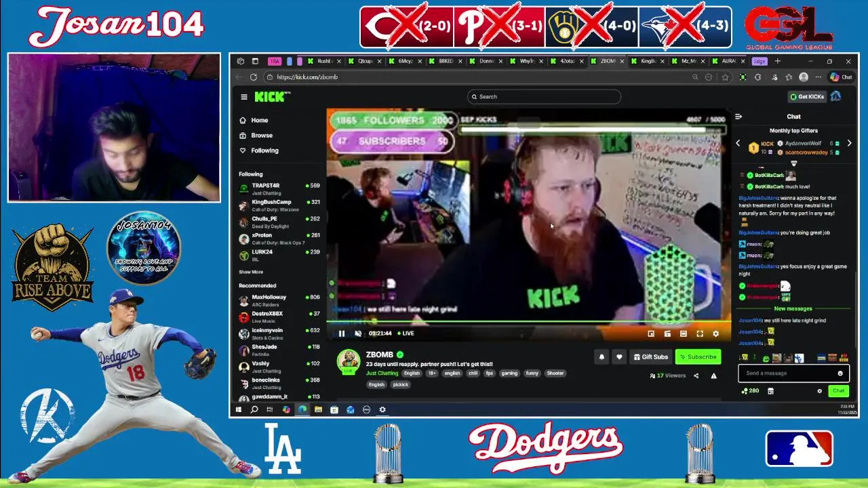This screenshot has width=868, height=488.
Task: Report the stream with warning icon
Action: [x=713, y=375]
